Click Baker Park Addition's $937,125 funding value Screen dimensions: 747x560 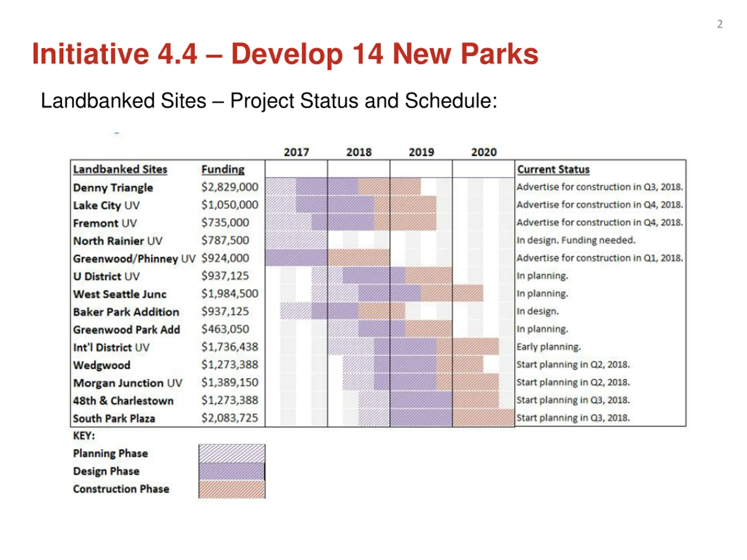[225, 311]
